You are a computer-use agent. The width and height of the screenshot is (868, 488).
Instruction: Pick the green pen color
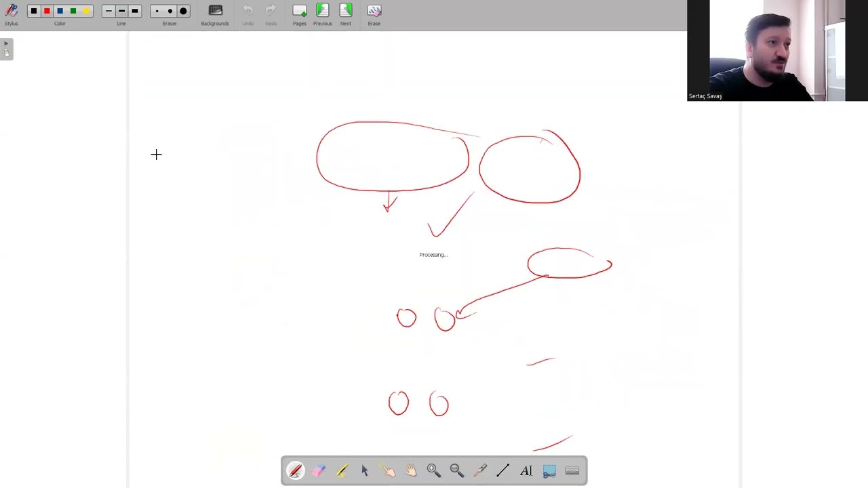73,11
